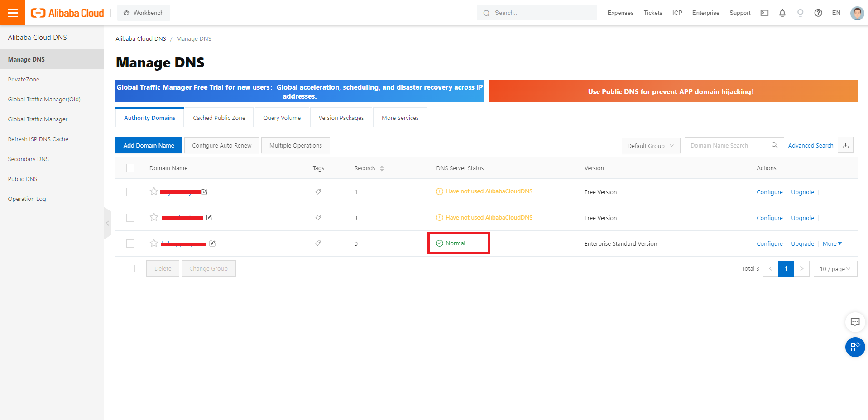This screenshot has height=420, width=868.
Task: Open the More Services tab
Action: (400, 118)
